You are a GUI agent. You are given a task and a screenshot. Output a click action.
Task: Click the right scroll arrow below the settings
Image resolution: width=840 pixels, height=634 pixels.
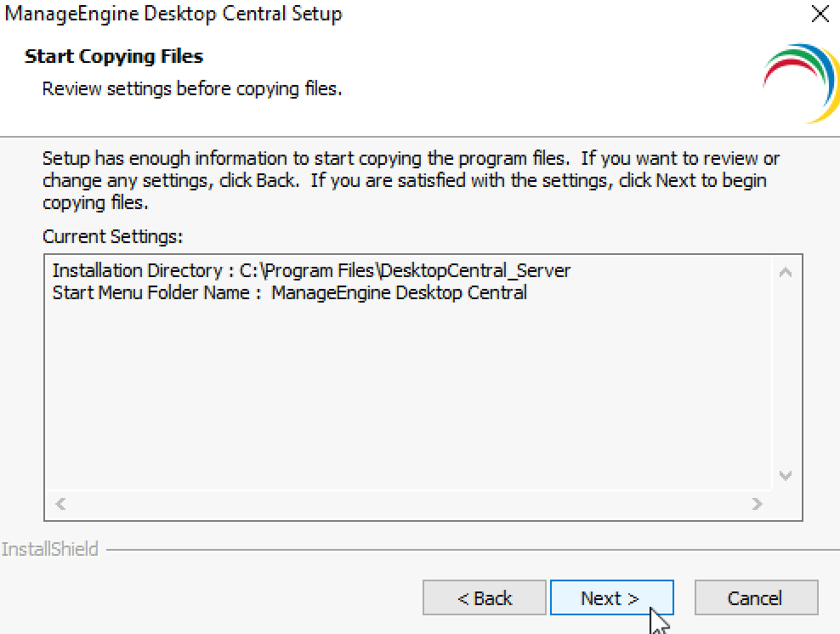[x=757, y=503]
